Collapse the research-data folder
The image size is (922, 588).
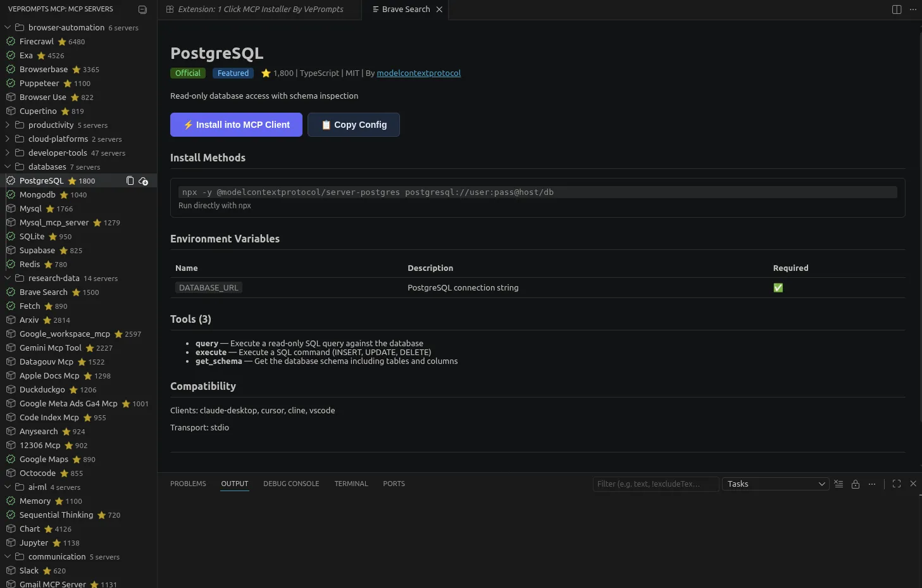point(8,278)
